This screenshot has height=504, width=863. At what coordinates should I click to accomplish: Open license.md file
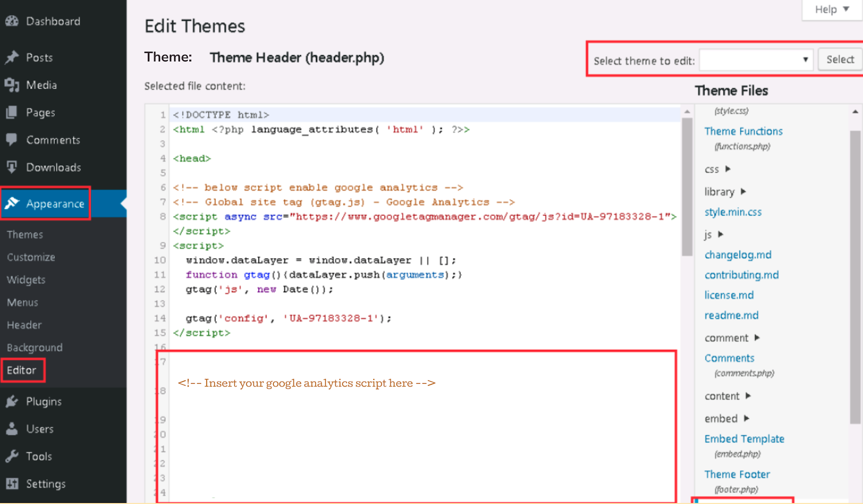(x=729, y=295)
